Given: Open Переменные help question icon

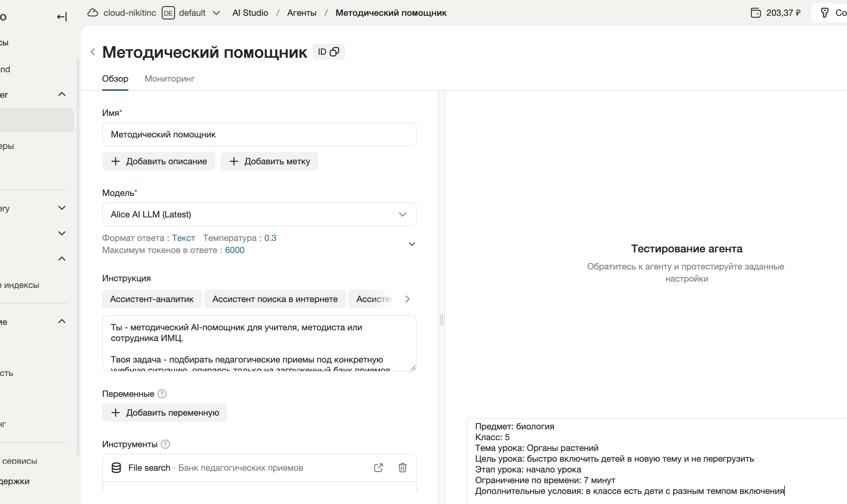Looking at the screenshot, I should pyautogui.click(x=162, y=394).
